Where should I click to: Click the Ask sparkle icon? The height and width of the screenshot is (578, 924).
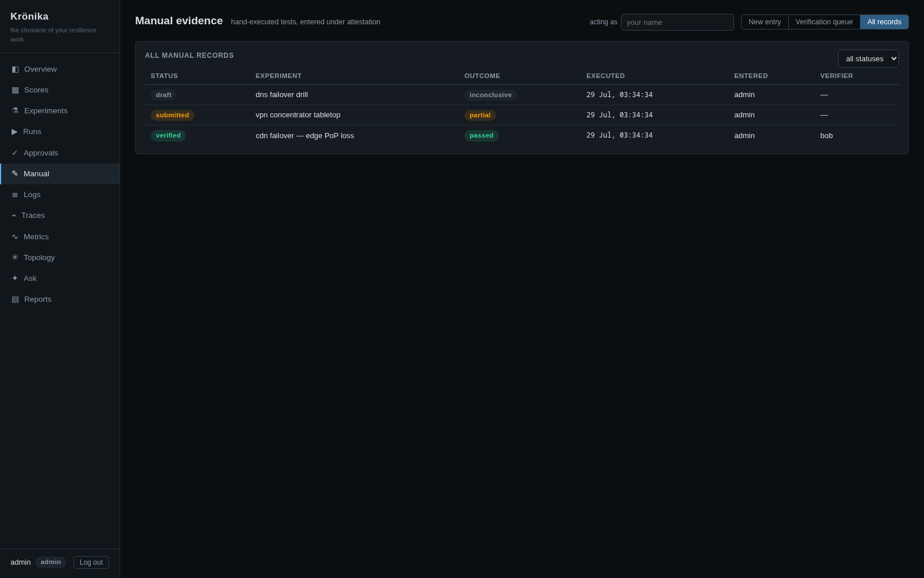click(x=15, y=279)
